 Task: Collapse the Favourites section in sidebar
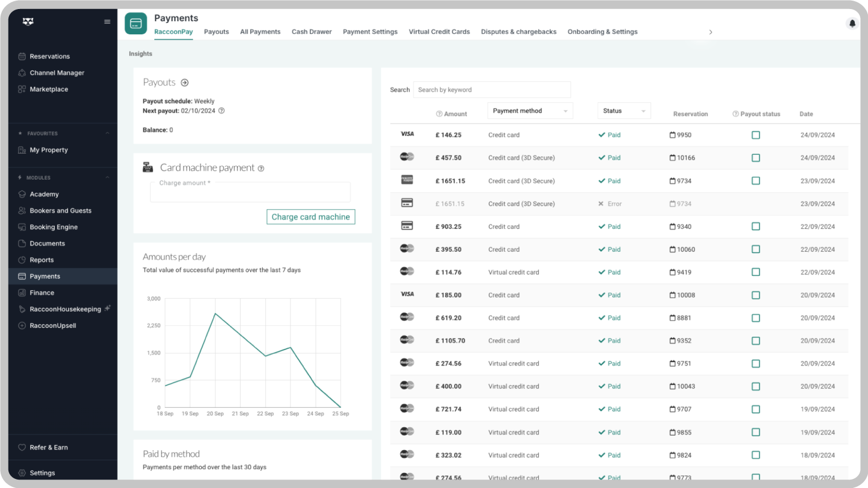coord(107,133)
